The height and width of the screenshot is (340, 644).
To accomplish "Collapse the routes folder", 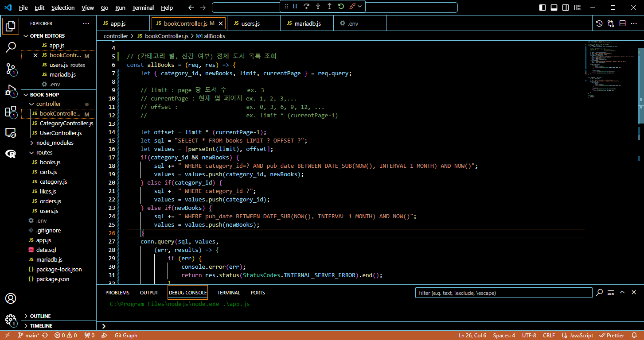I will [59, 153].
